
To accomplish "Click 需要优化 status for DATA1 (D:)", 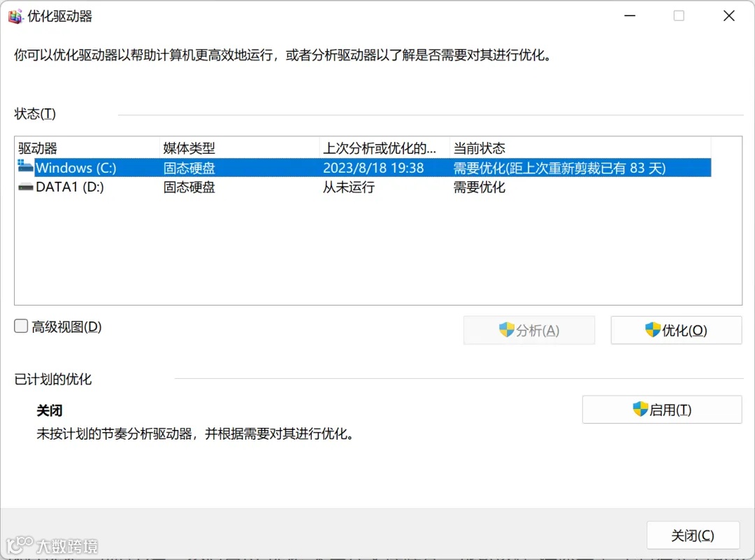I will (x=479, y=187).
